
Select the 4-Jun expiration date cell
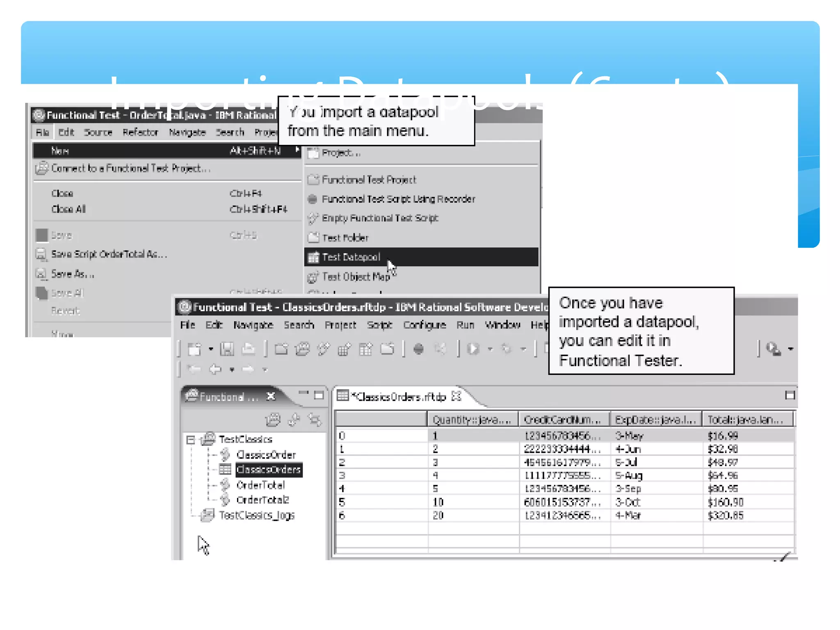coord(656,449)
